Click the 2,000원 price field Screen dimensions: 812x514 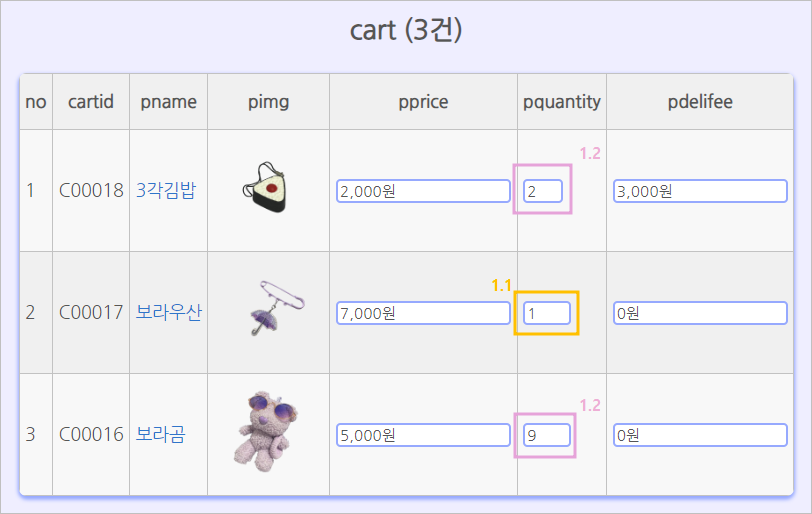pyautogui.click(x=423, y=191)
